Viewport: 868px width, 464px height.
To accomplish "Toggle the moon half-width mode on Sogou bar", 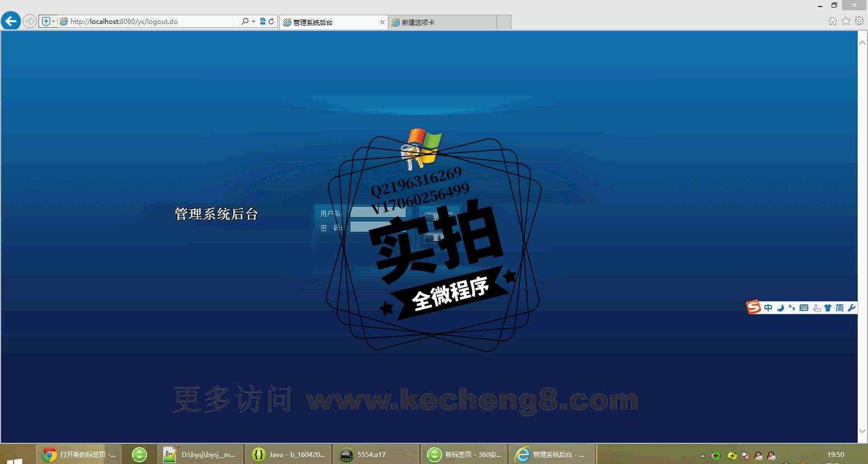I will pyautogui.click(x=780, y=308).
